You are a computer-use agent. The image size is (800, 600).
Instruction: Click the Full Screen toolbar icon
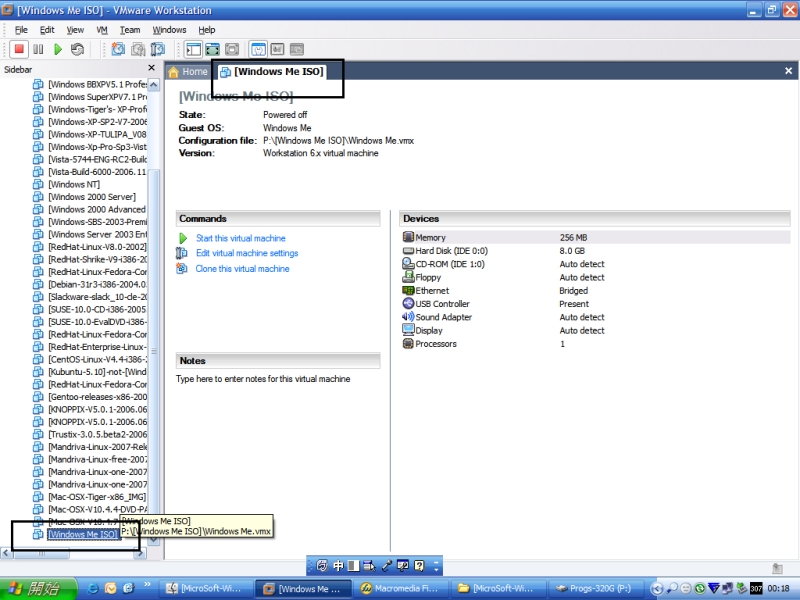pyautogui.click(x=212, y=49)
